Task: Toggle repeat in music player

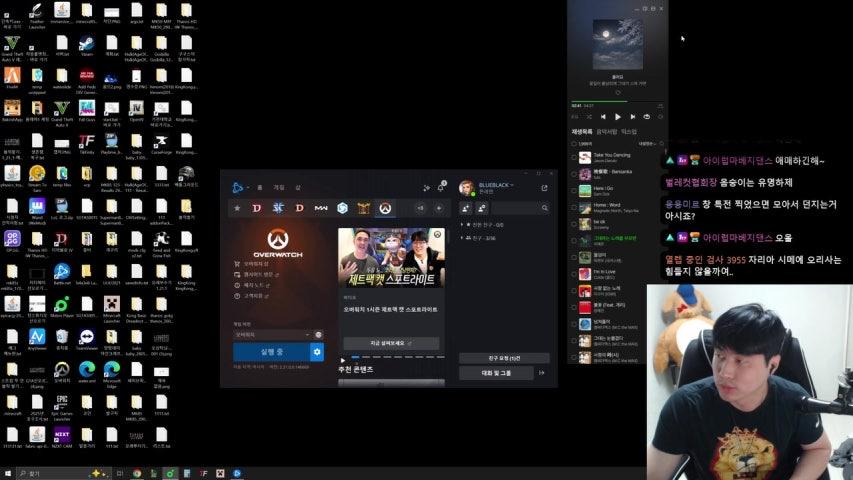Action: [646, 116]
